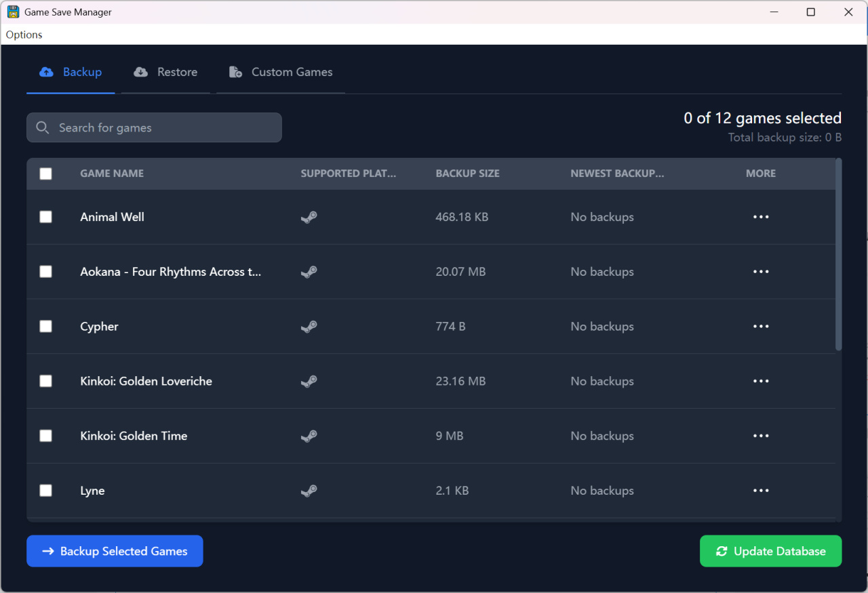Click the 468.18 KB backup size

tap(462, 217)
